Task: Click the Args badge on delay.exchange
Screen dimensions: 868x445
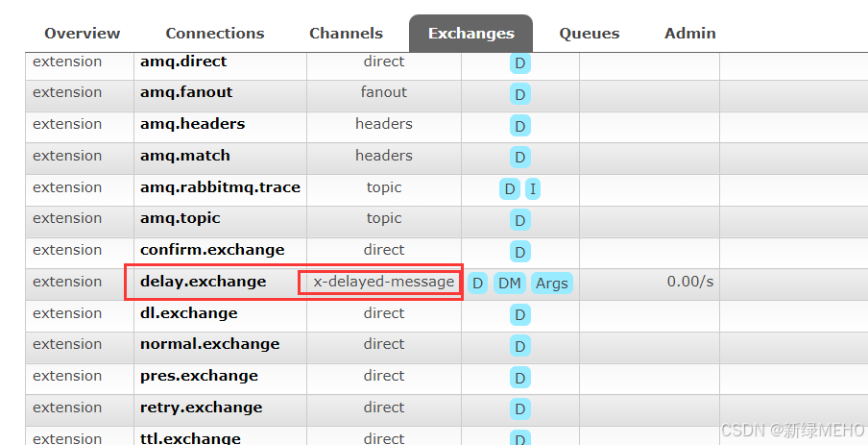Action: point(551,284)
